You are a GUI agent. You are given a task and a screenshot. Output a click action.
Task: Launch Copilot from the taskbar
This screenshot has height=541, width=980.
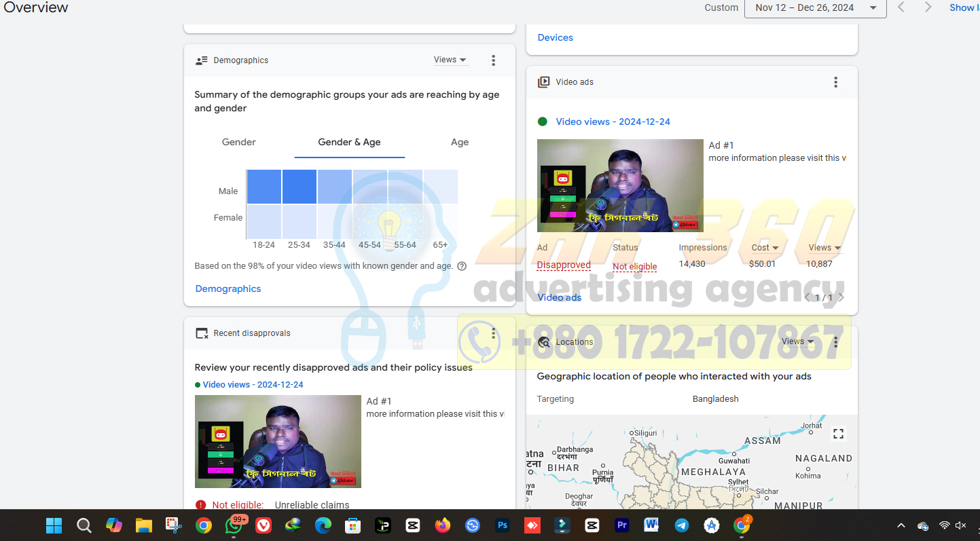(113, 525)
